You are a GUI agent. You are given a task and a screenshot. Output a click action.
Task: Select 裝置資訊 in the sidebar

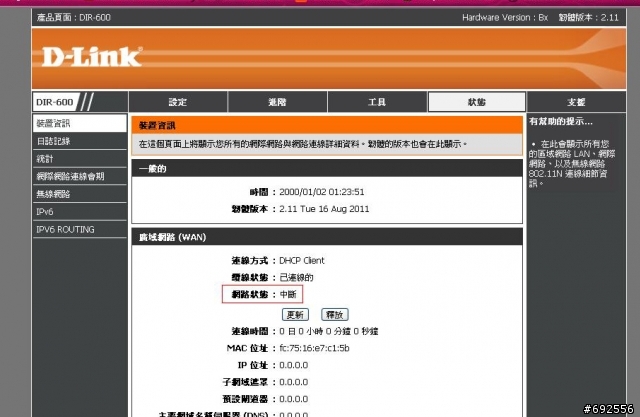[x=80, y=123]
